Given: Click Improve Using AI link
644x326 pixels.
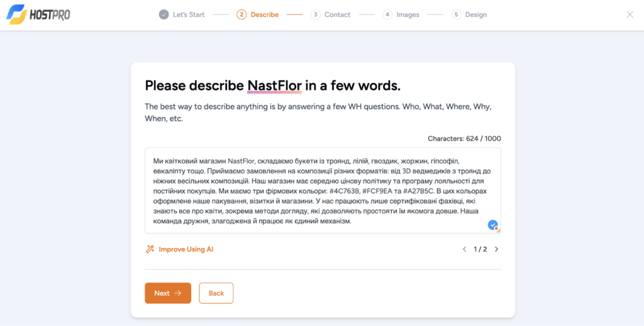Looking at the screenshot, I should pos(186,249).
